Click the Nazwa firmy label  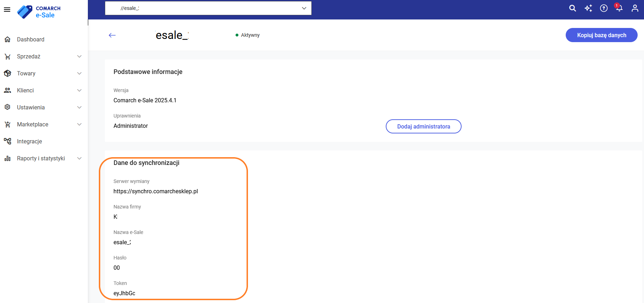(x=127, y=207)
